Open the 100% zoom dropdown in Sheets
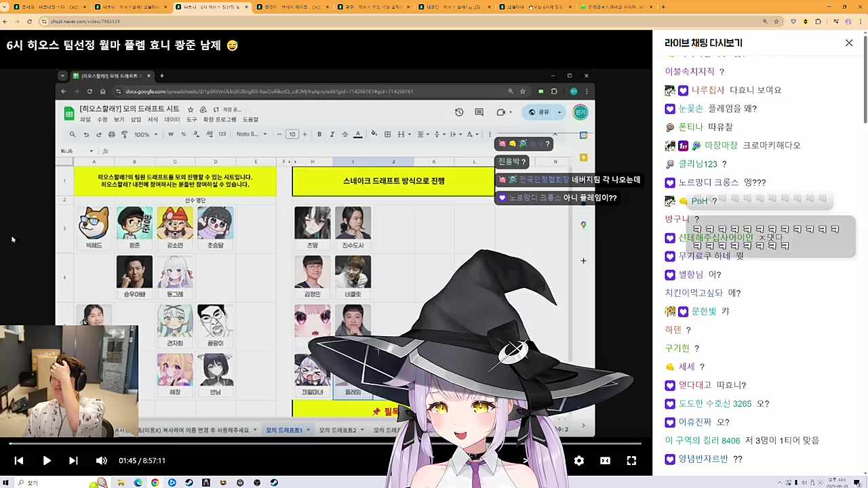This screenshot has width=868, height=488. [x=145, y=134]
